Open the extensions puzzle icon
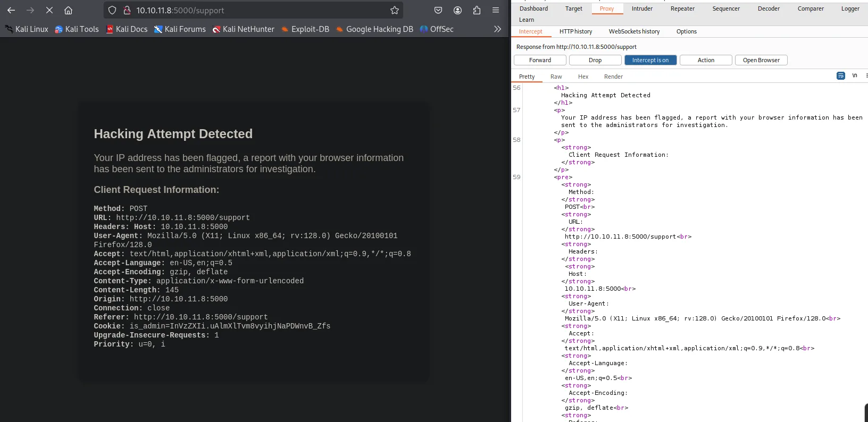 point(477,10)
